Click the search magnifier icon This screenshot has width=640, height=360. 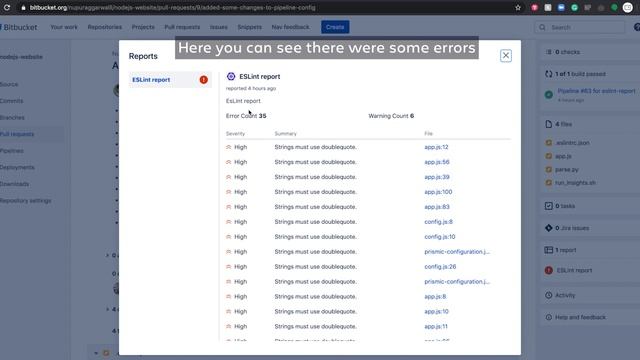pos(542,27)
